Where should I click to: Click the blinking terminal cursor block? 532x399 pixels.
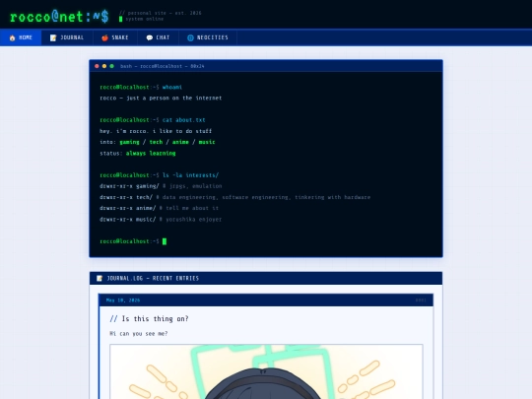point(165,241)
